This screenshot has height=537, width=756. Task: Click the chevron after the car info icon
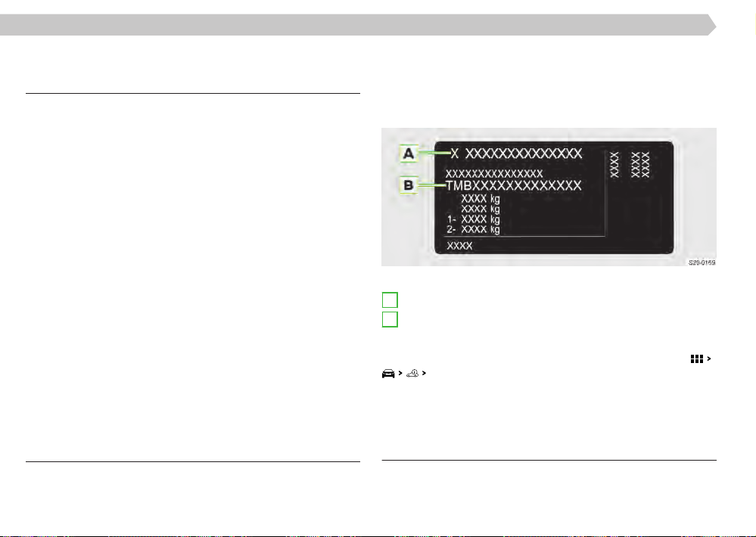424,373
